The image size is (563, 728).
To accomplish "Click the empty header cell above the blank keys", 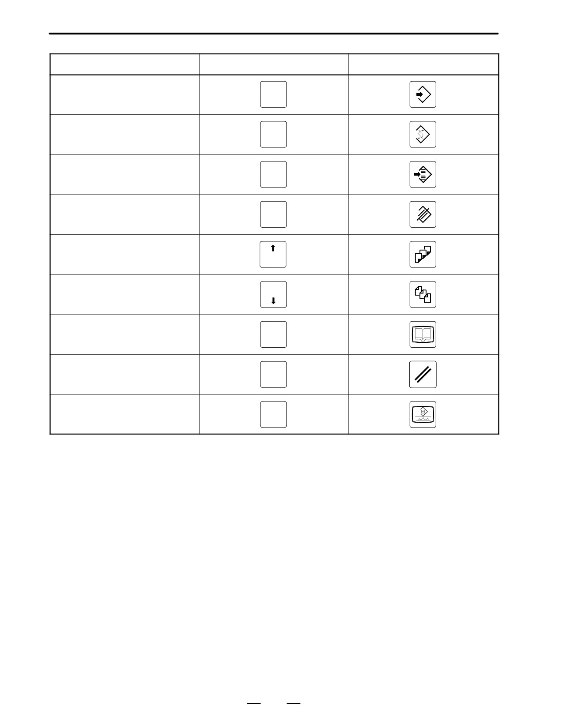I will click(274, 64).
